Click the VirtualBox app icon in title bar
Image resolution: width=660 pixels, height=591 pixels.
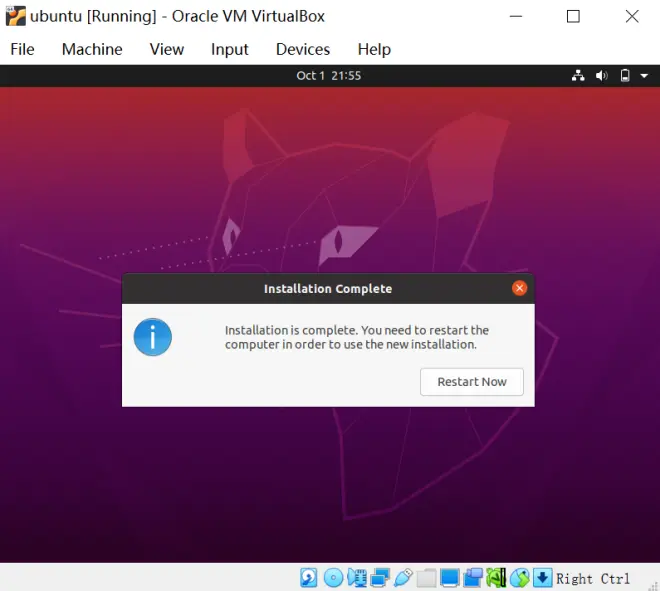click(x=16, y=16)
